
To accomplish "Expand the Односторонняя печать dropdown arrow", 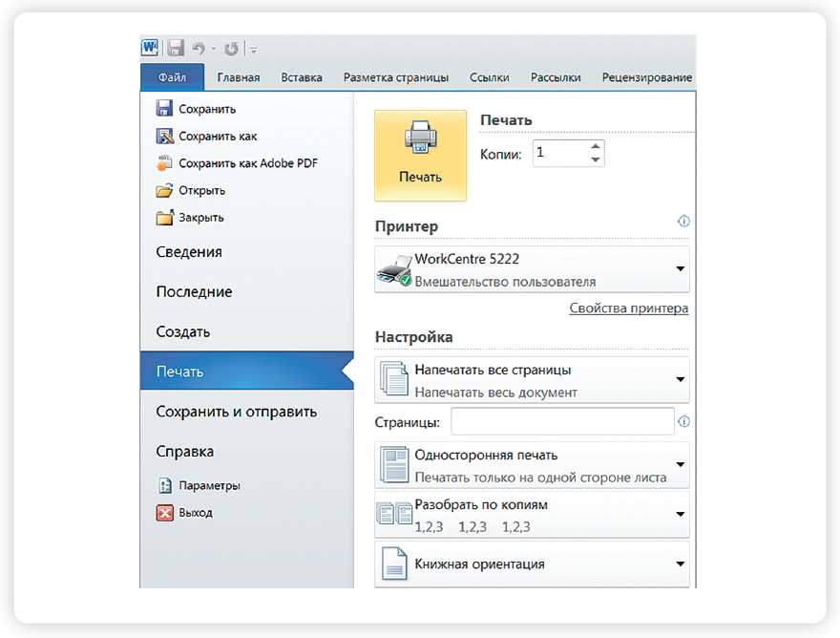I will [680, 464].
